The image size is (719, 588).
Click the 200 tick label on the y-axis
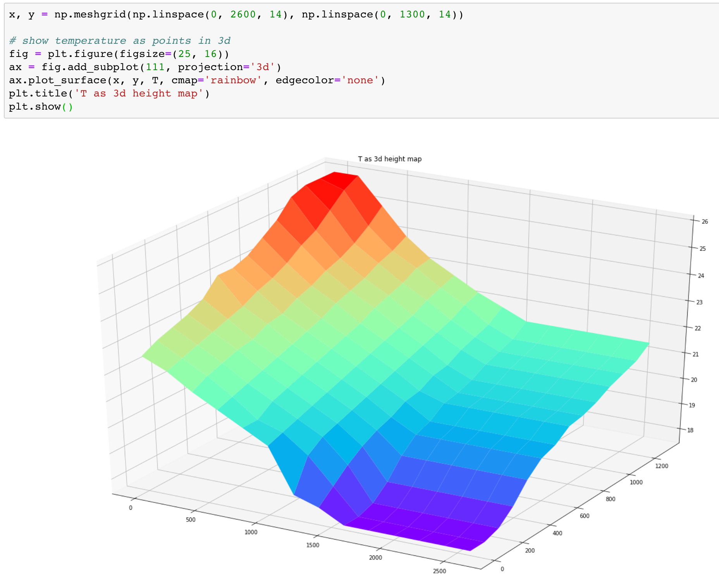tap(530, 550)
